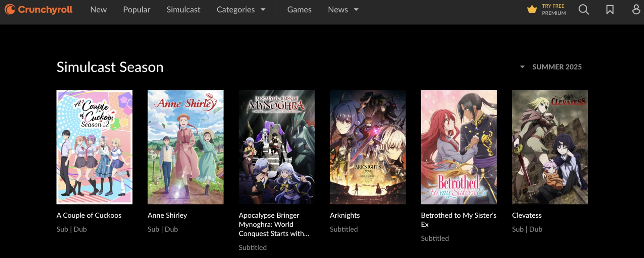This screenshot has height=258, width=644.
Task: Open the A Couple of Cuckoos poster
Action: coord(94,147)
